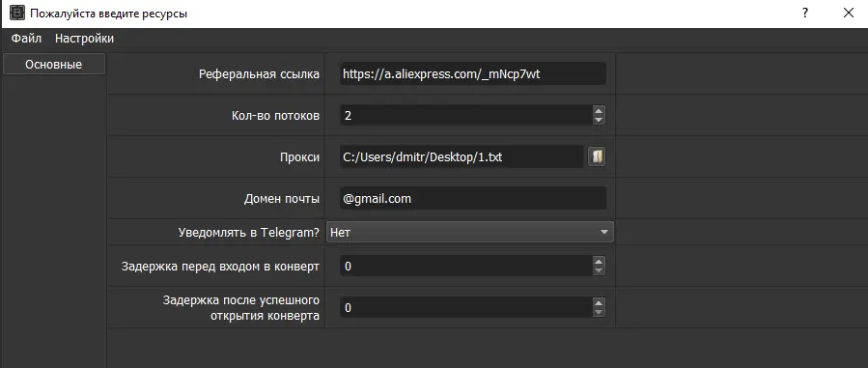Click the Прокси label text
Screen dimensions: 868x368
tap(299, 157)
